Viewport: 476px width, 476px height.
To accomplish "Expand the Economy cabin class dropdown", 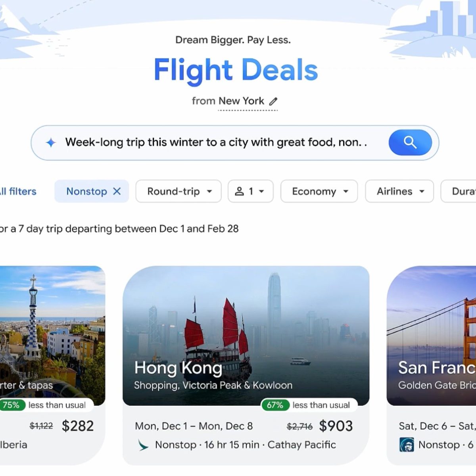I will click(x=319, y=191).
